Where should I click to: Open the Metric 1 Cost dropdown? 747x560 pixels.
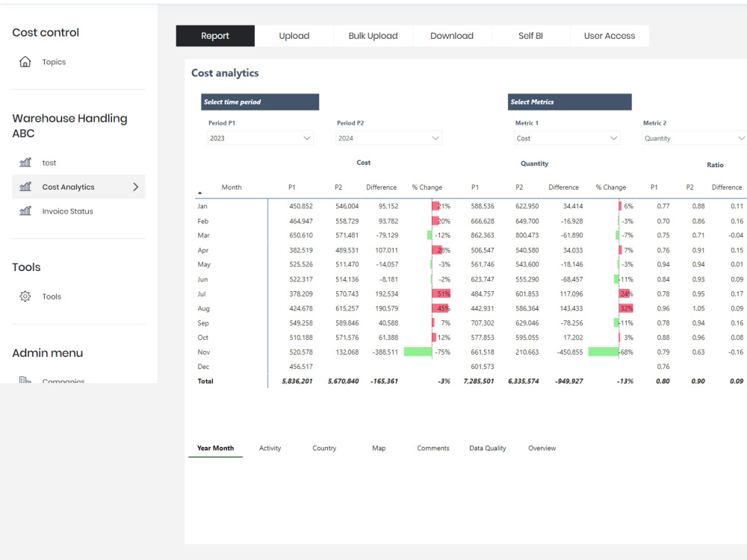click(x=567, y=138)
